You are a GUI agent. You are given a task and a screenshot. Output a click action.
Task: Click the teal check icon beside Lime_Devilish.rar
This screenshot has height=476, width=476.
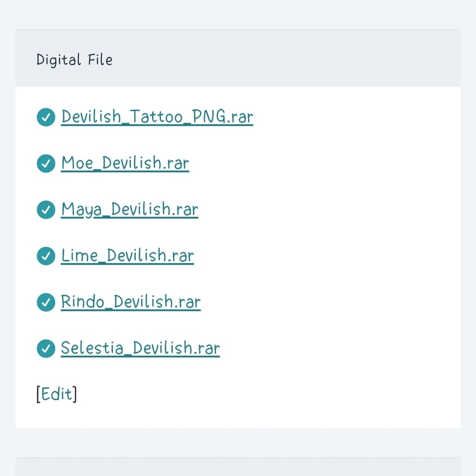pos(46,256)
